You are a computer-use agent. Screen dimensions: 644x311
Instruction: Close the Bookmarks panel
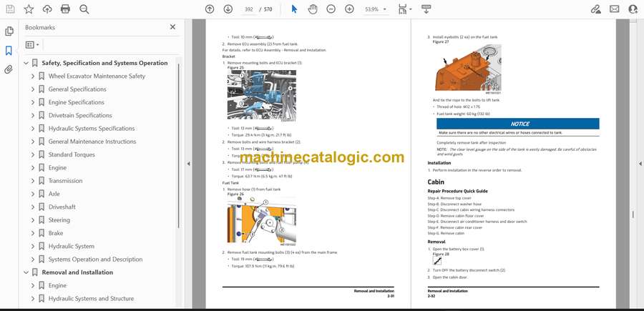[x=172, y=27]
